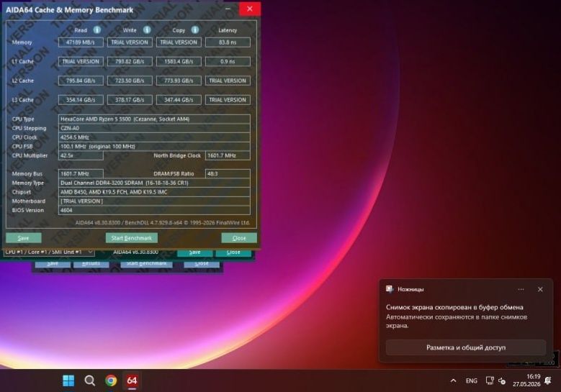Click Memory Type Dual Channel DDR4-3200 field
Viewport: 561px width, 392px height.
point(154,183)
